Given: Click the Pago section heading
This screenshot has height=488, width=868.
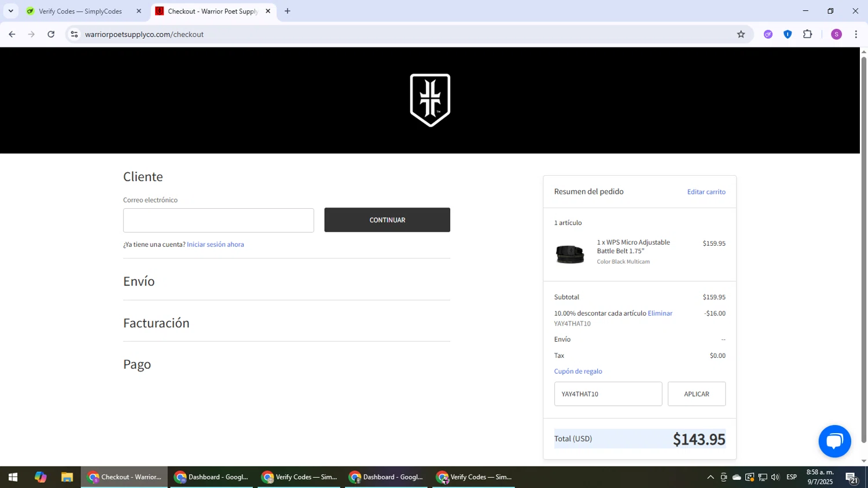Looking at the screenshot, I should coord(137,364).
